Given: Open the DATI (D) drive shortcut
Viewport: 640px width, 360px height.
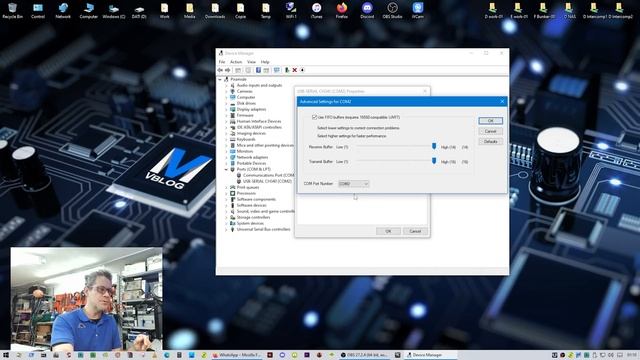Looking at the screenshot, I should coord(139,11).
